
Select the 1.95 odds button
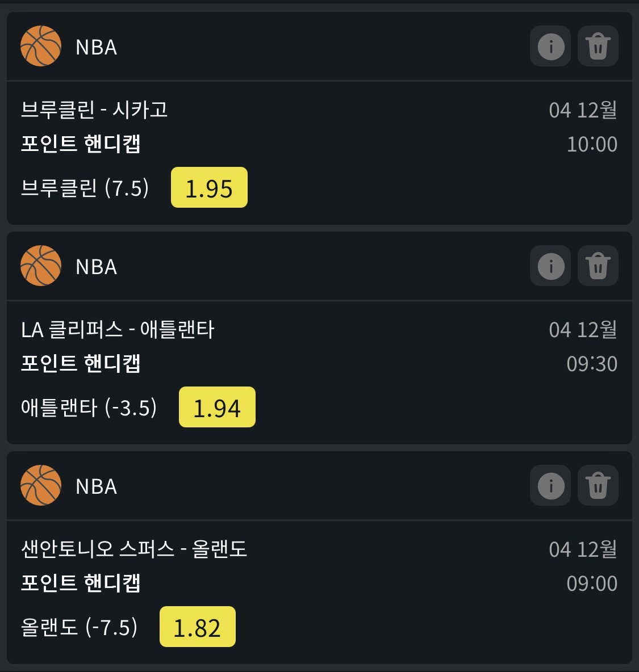pos(209,188)
